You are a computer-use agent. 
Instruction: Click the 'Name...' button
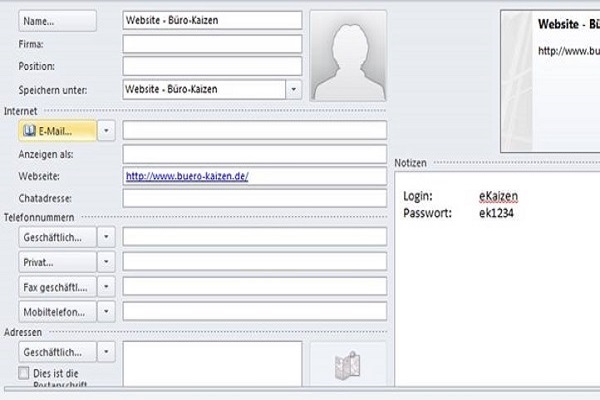click(57, 20)
